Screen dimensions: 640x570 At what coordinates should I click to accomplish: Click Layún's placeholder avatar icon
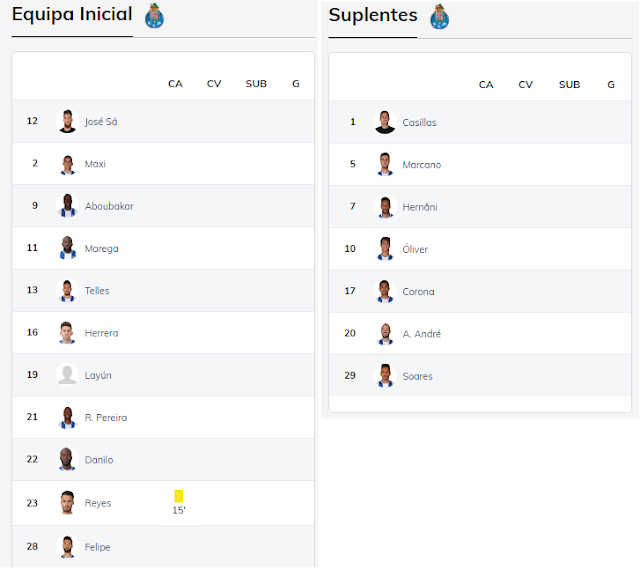tap(67, 375)
